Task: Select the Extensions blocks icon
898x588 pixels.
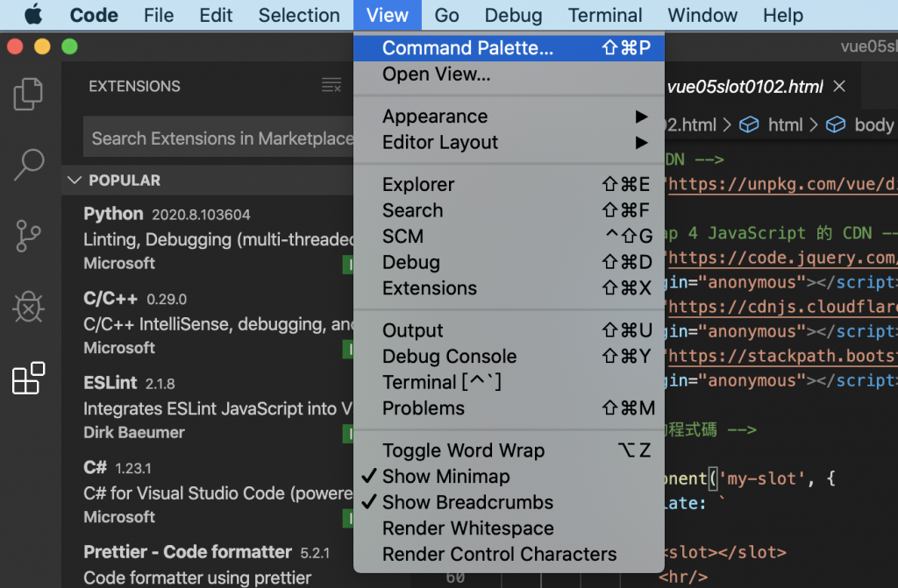Action: point(29,379)
